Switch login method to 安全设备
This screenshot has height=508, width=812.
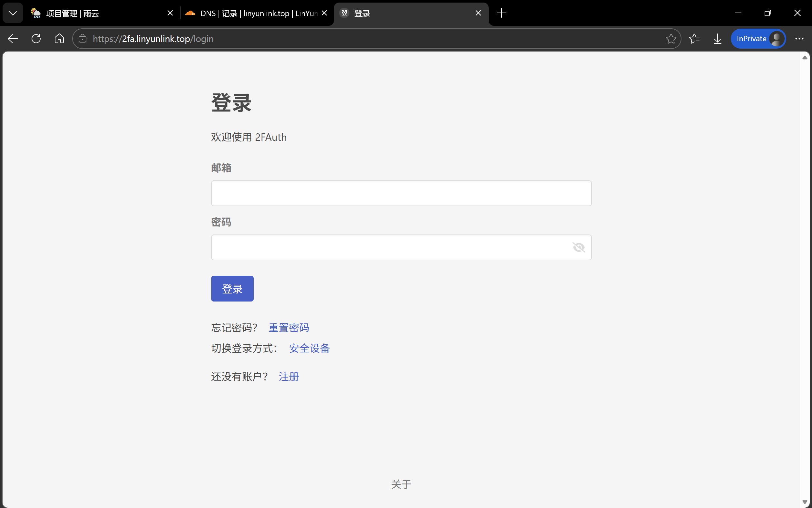coord(309,348)
